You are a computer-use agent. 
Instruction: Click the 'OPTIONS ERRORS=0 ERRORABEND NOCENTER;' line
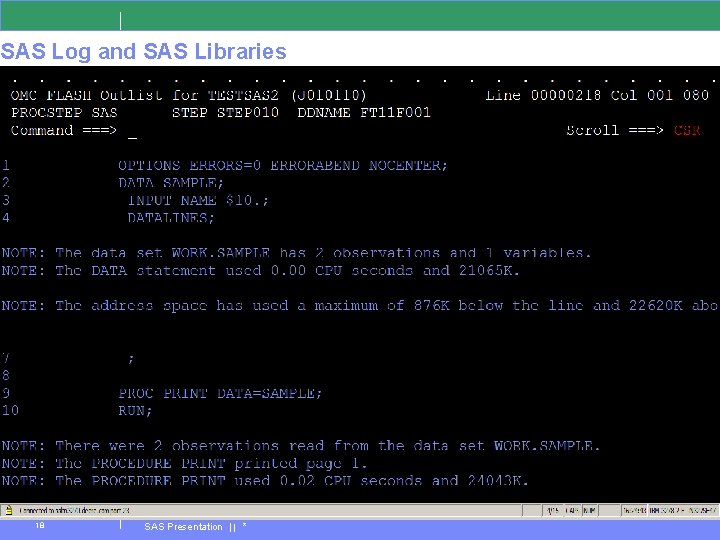(282, 165)
